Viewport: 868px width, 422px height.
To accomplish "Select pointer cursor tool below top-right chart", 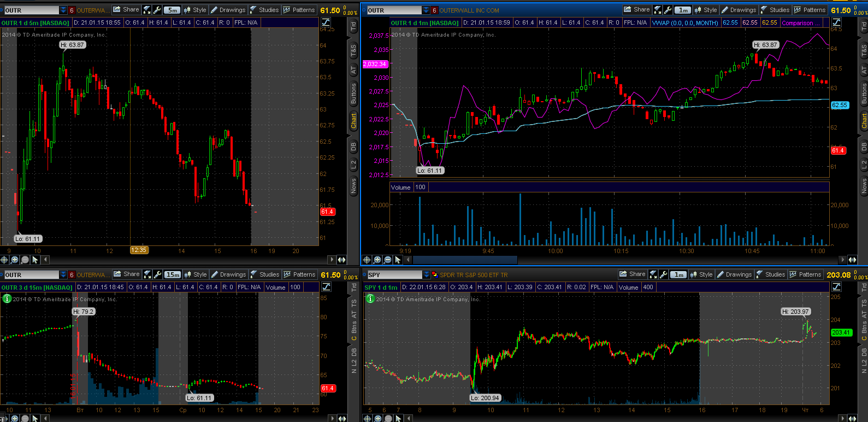I will coord(398,260).
